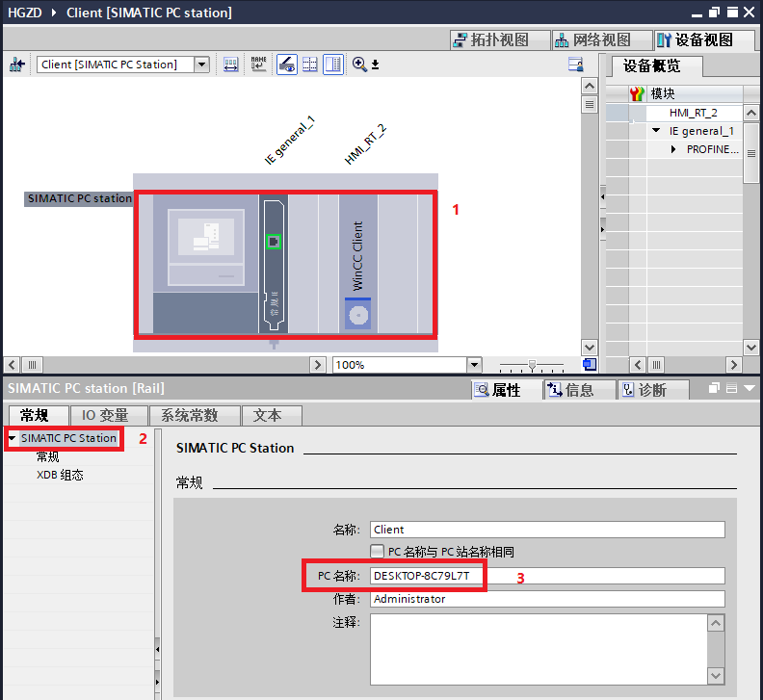
Task: Open the device selector dropdown Client [SIMATIC PC Station]
Action: [201, 65]
